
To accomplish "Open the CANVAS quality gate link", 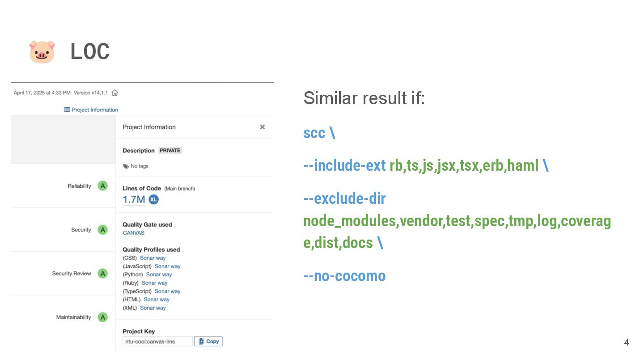I will tap(134, 233).
